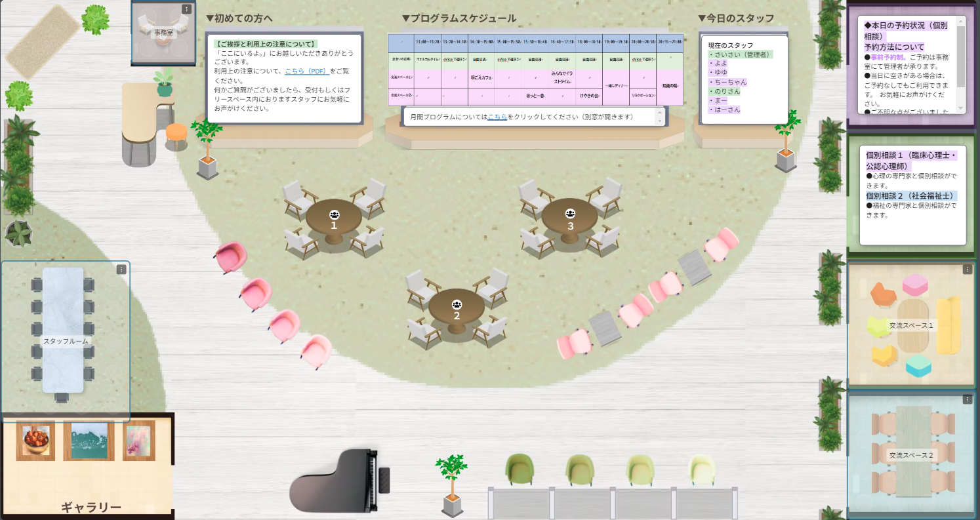This screenshot has height=520, width=980.
Task: Click the pink abstract gallery painting
Action: pyautogui.click(x=138, y=440)
